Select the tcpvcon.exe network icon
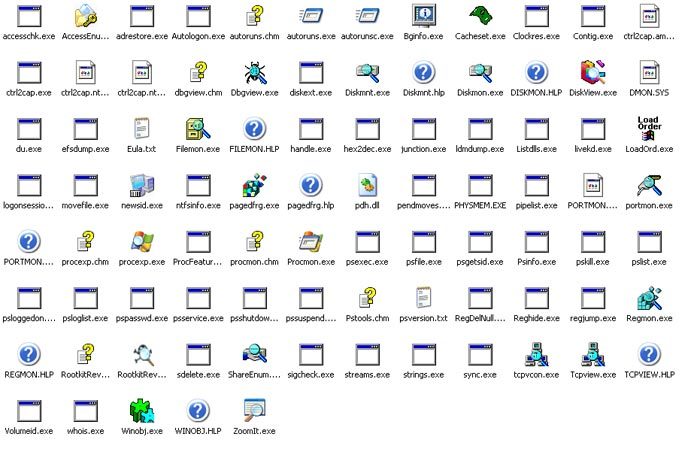The height and width of the screenshot is (458, 700). click(536, 354)
